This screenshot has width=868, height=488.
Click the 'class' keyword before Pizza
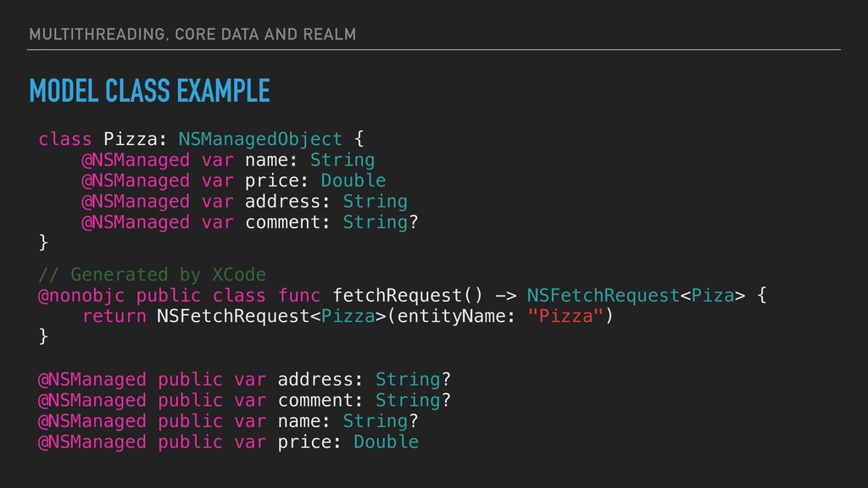click(x=64, y=139)
